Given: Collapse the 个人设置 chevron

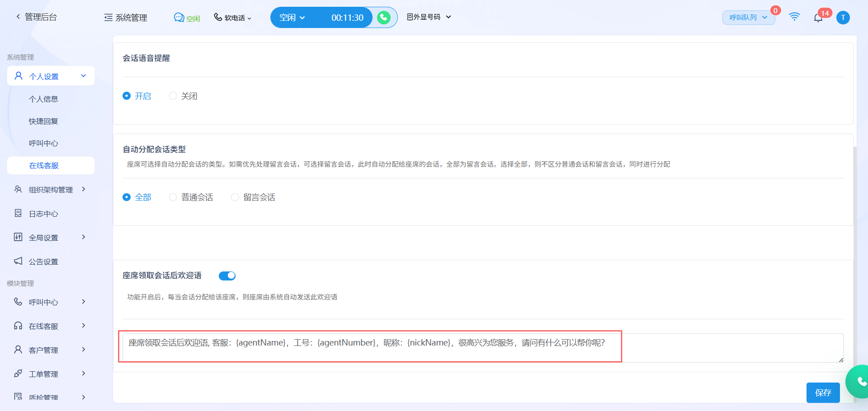Looking at the screenshot, I should [x=84, y=76].
